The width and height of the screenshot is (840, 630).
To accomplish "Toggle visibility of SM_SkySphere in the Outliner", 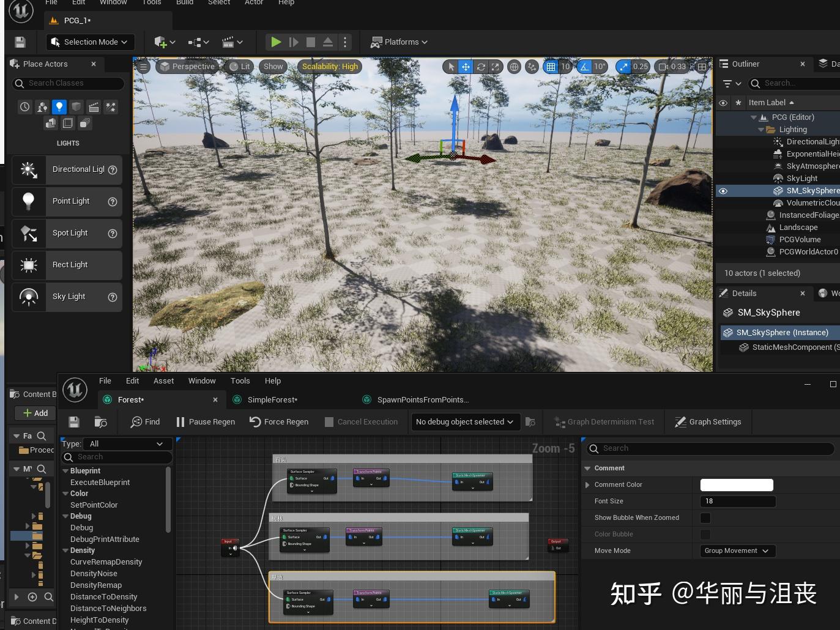I will [x=723, y=190].
